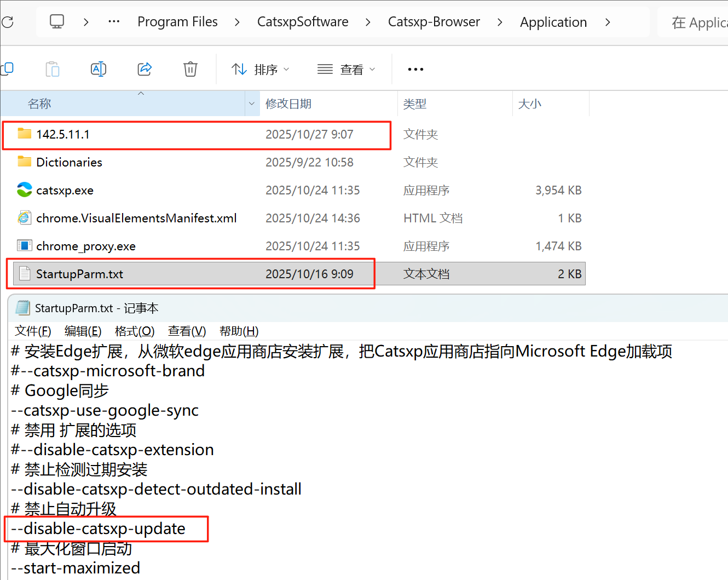728x580 pixels.
Task: Click the chrome_proxy.exe application icon
Action: 24,246
